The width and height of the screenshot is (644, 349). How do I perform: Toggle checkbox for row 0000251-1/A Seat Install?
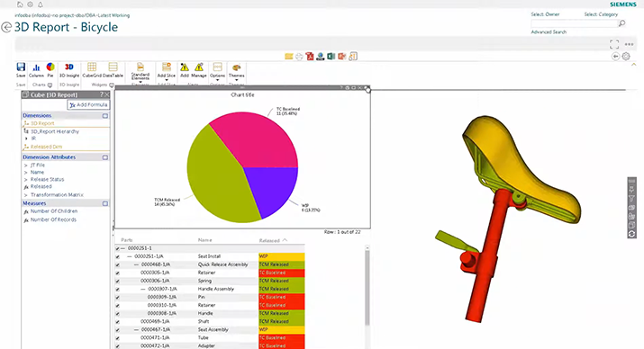tap(117, 256)
